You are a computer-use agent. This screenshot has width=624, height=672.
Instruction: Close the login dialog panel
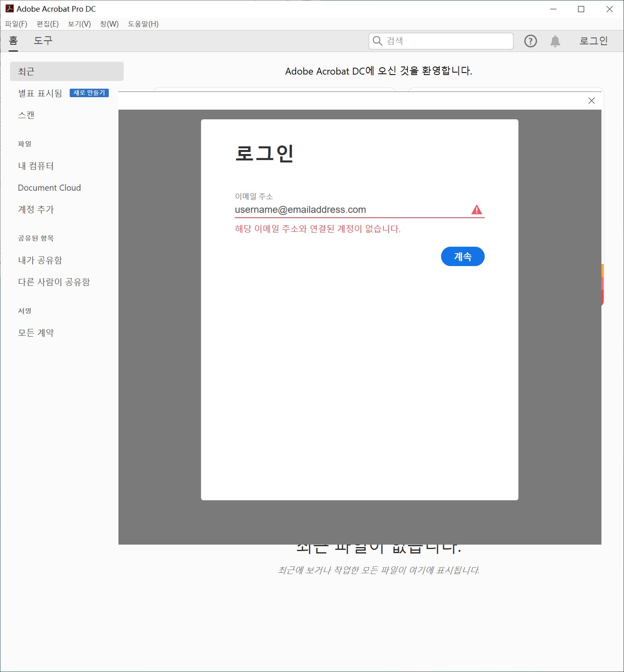click(591, 100)
